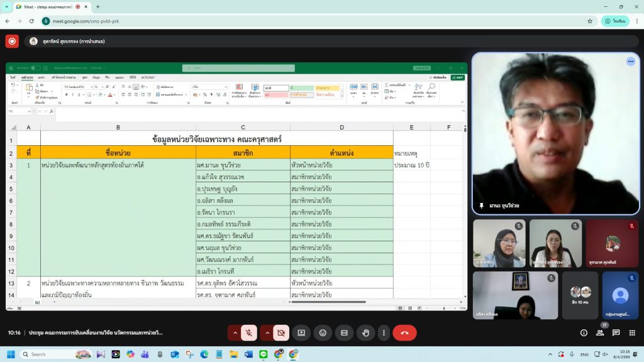Click options on Manat's pinned video tile

[x=630, y=62]
